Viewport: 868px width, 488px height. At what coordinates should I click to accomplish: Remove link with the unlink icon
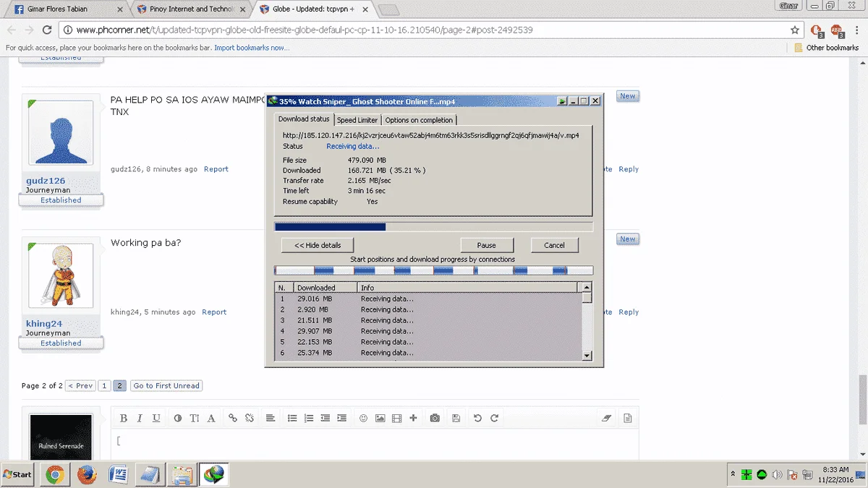250,418
